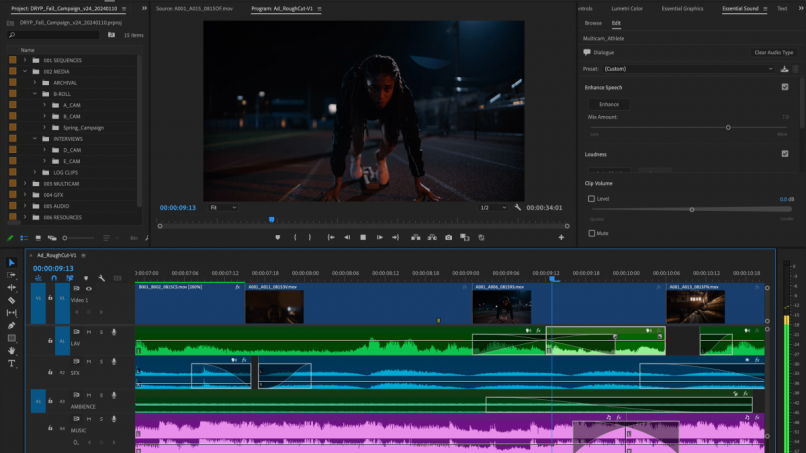
Task: Select the Pen tool
Action: pyautogui.click(x=11, y=325)
